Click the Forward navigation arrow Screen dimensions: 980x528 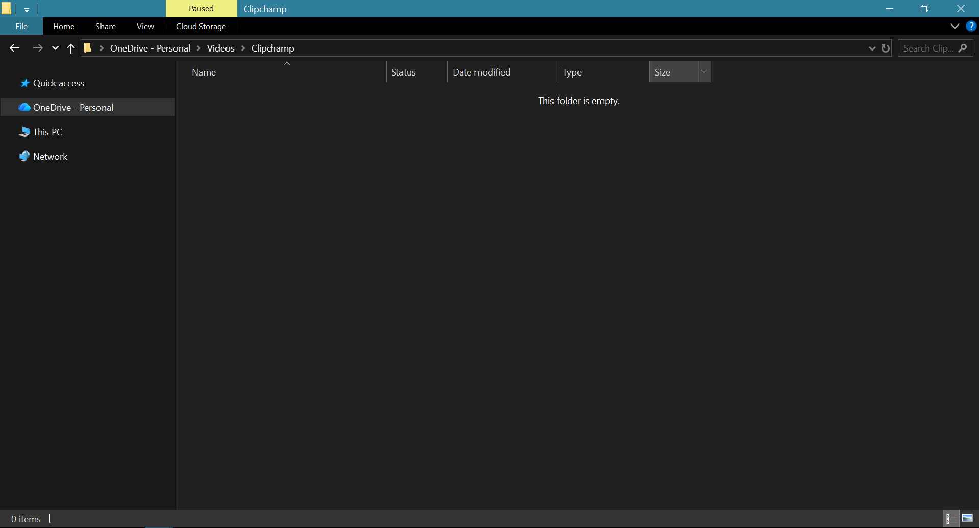[38, 48]
